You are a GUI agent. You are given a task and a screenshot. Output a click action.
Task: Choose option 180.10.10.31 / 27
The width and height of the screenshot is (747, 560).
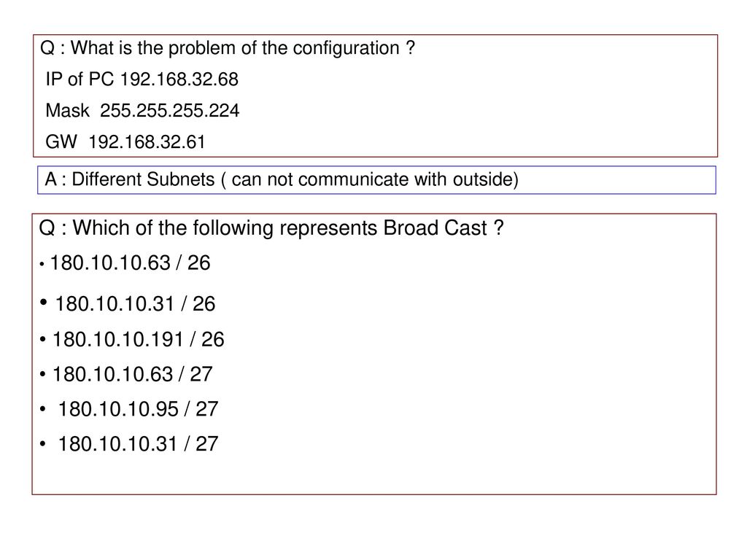tap(138, 444)
